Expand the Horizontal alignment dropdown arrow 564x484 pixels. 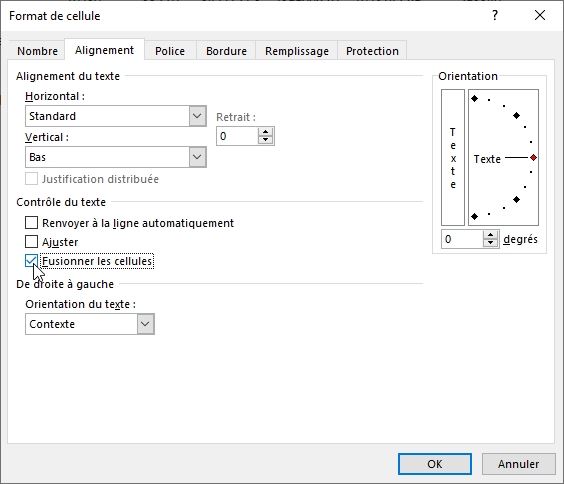point(197,116)
